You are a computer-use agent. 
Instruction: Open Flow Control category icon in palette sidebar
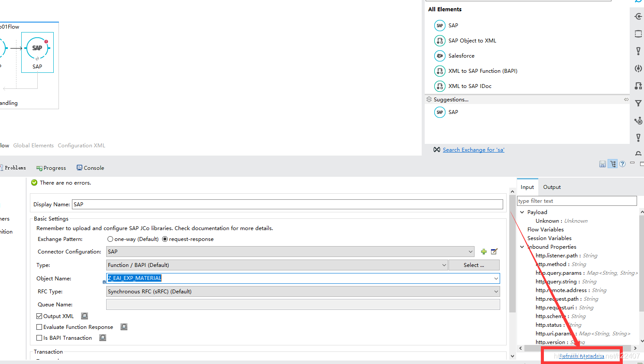[638, 120]
